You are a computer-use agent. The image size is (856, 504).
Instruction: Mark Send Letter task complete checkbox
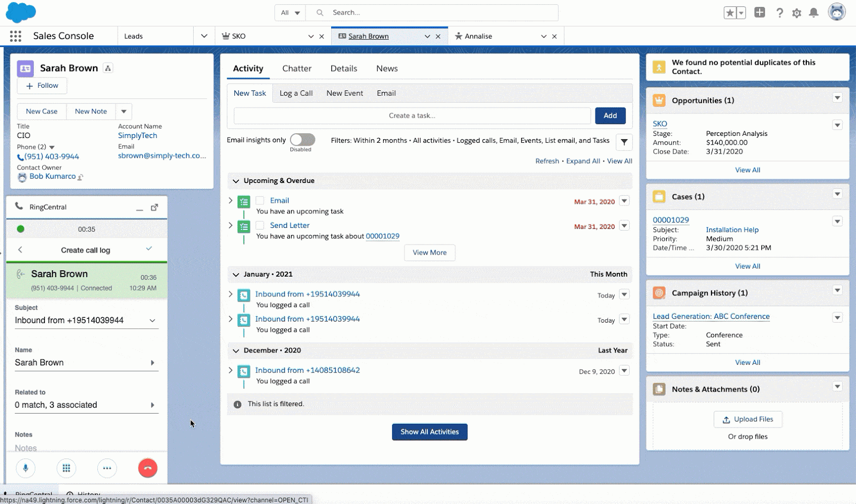coord(259,225)
